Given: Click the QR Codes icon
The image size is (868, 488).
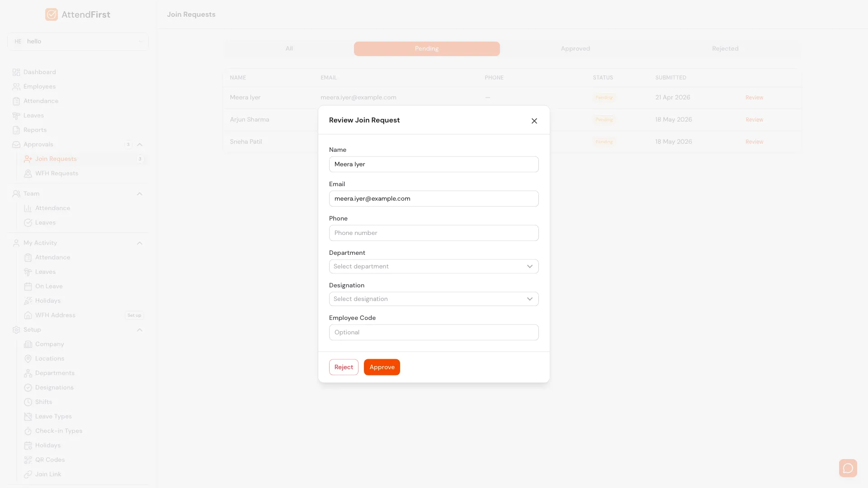Looking at the screenshot, I should tap(28, 460).
